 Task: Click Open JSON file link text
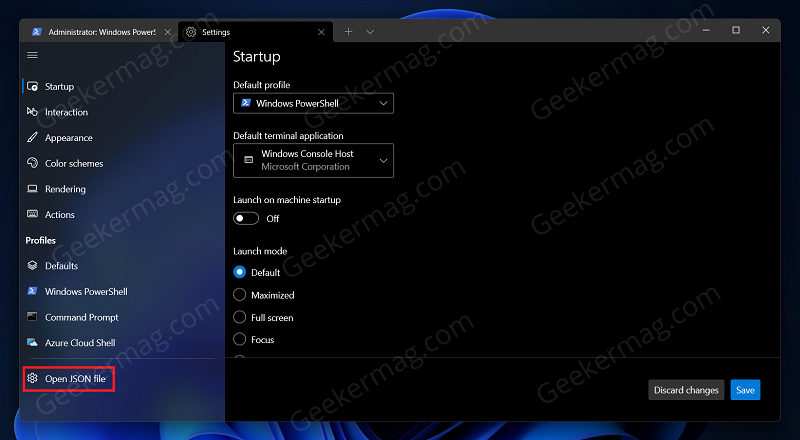pyautogui.click(x=76, y=379)
